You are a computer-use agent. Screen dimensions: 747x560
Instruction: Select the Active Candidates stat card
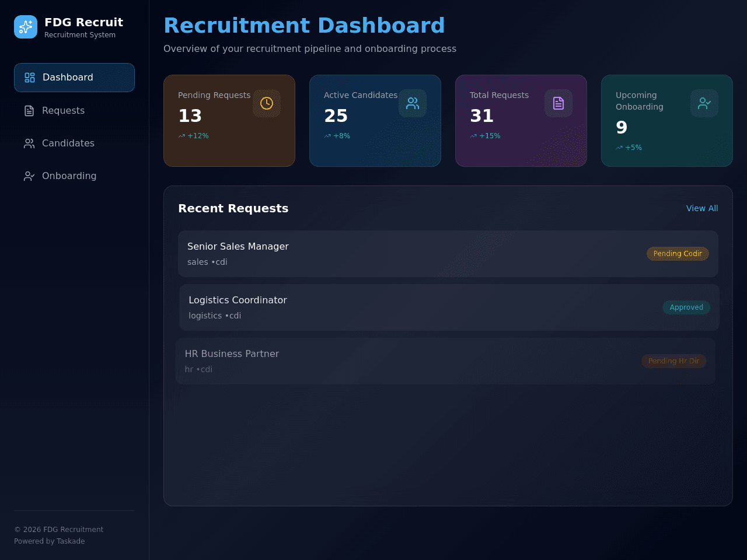[375, 121]
